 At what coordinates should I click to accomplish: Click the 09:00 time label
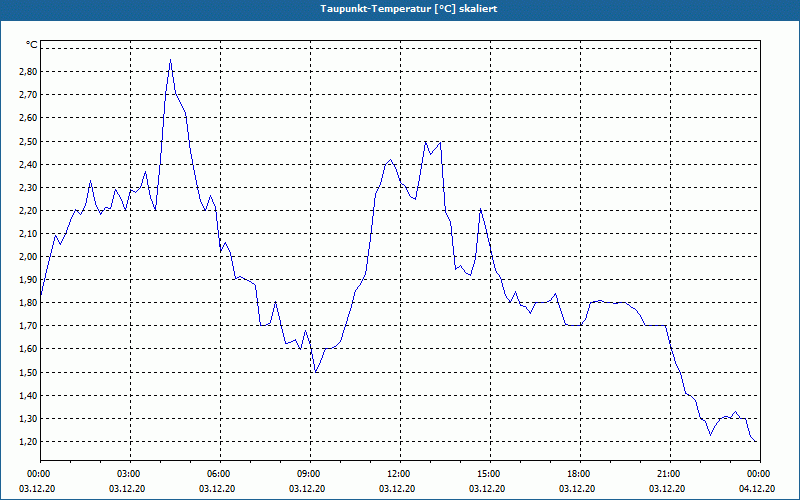(310, 474)
